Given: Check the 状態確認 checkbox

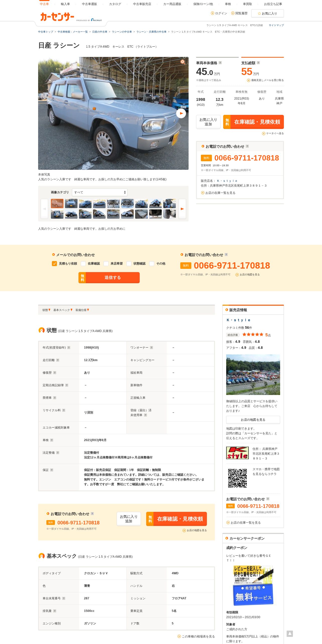Looking at the screenshot, I should click(x=129, y=264).
